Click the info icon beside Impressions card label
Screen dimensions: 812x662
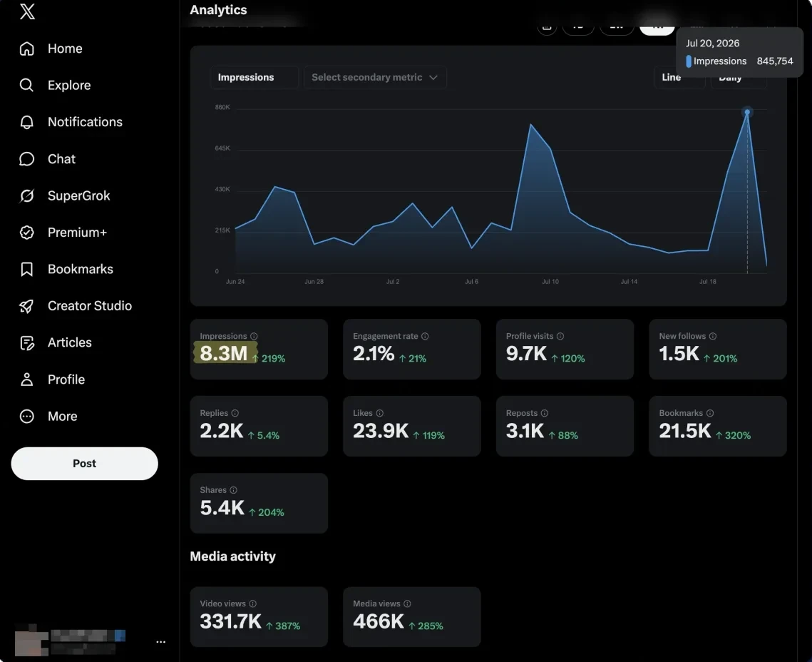tap(254, 336)
